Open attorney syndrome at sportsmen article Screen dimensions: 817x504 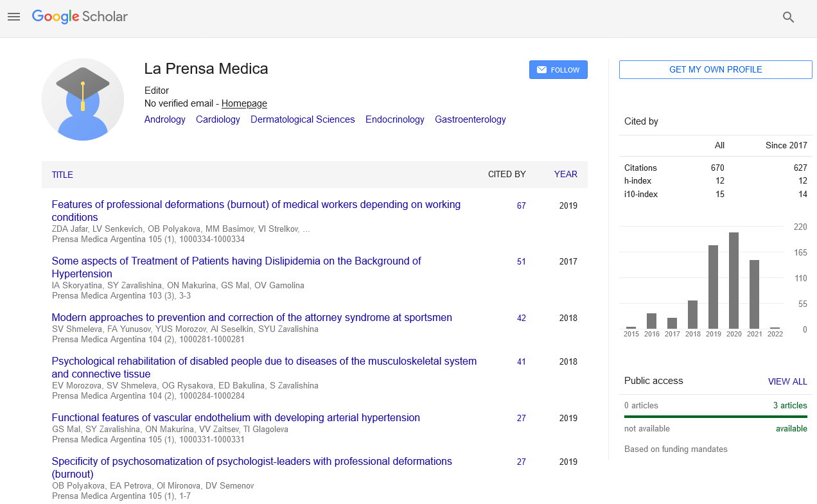click(x=252, y=317)
